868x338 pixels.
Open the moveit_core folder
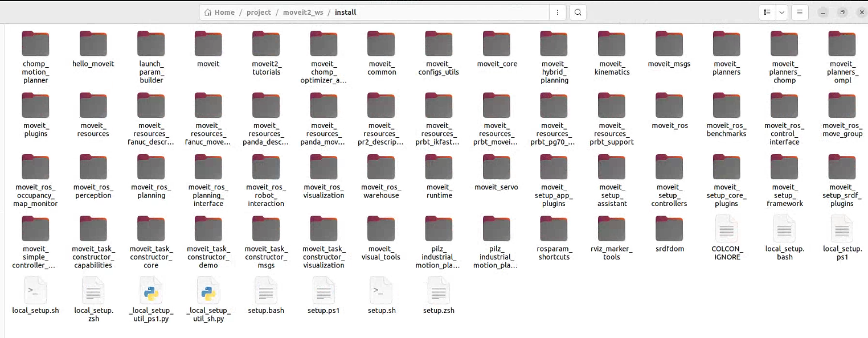pyautogui.click(x=497, y=44)
